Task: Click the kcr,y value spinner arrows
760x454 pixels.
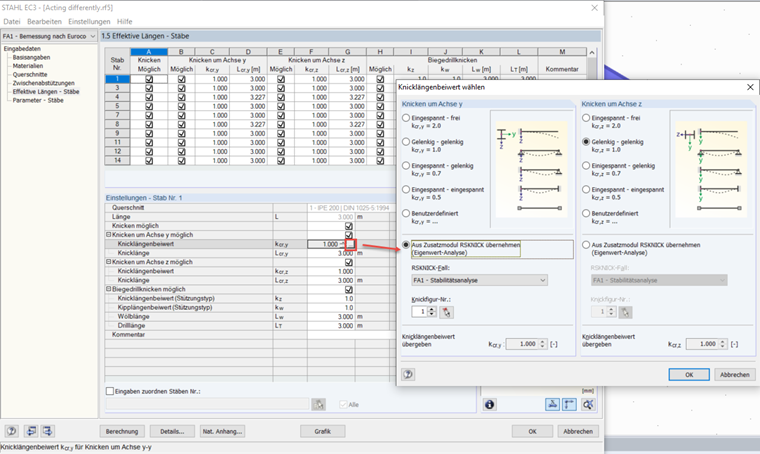Action: click(543, 344)
